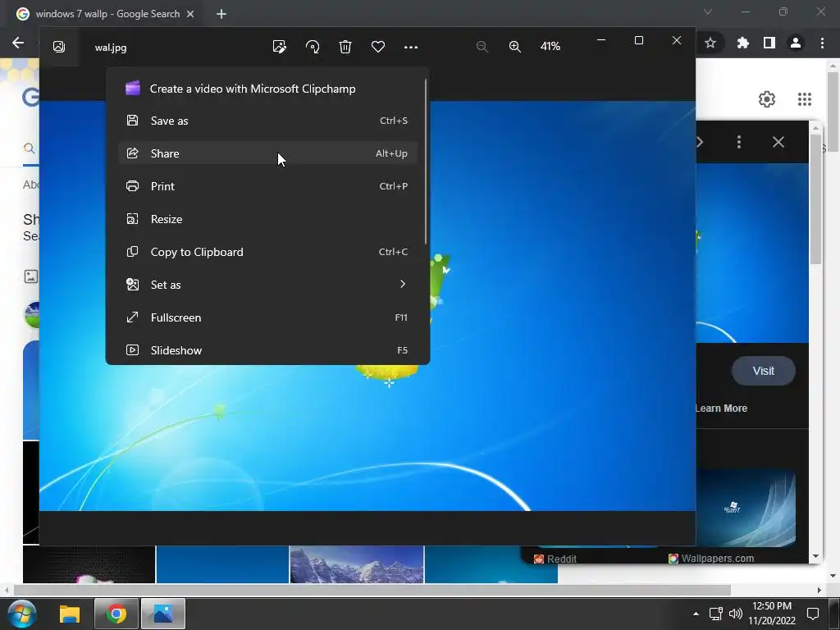The height and width of the screenshot is (630, 840).
Task: Open Google quick settings gear
Action: pyautogui.click(x=767, y=99)
